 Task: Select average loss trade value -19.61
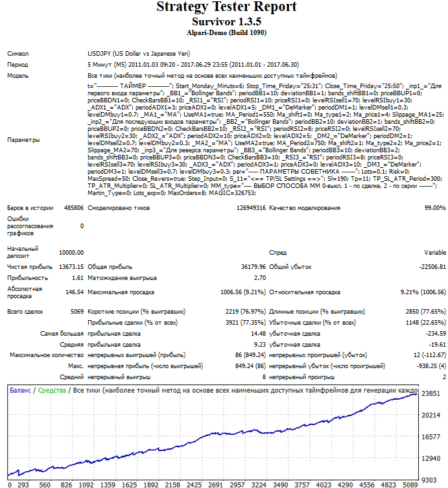437,345
